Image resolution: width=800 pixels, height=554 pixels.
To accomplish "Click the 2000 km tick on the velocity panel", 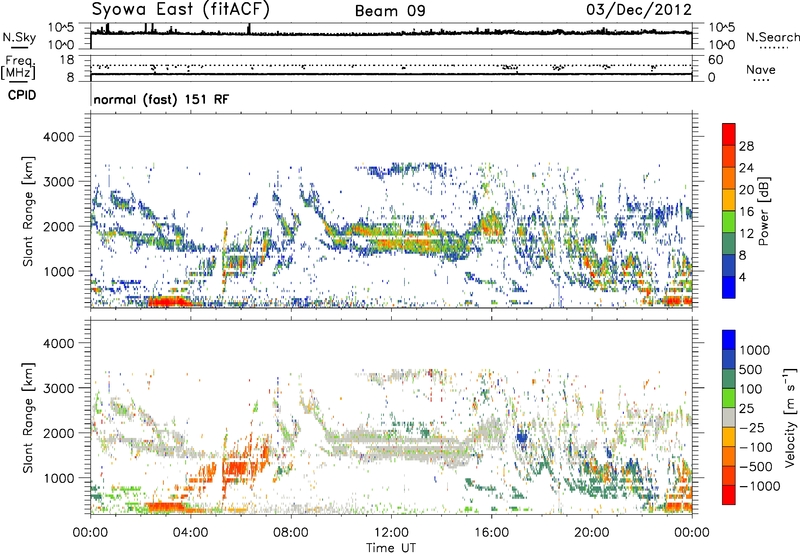I will coord(59,433).
